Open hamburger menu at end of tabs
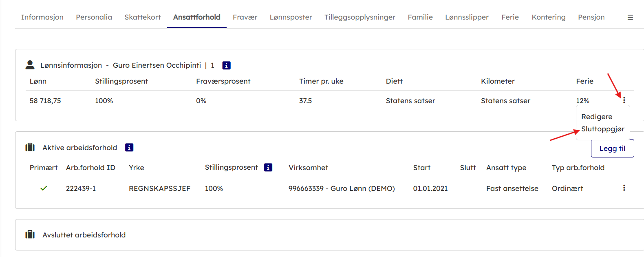The width and height of the screenshot is (644, 257). pos(630,18)
